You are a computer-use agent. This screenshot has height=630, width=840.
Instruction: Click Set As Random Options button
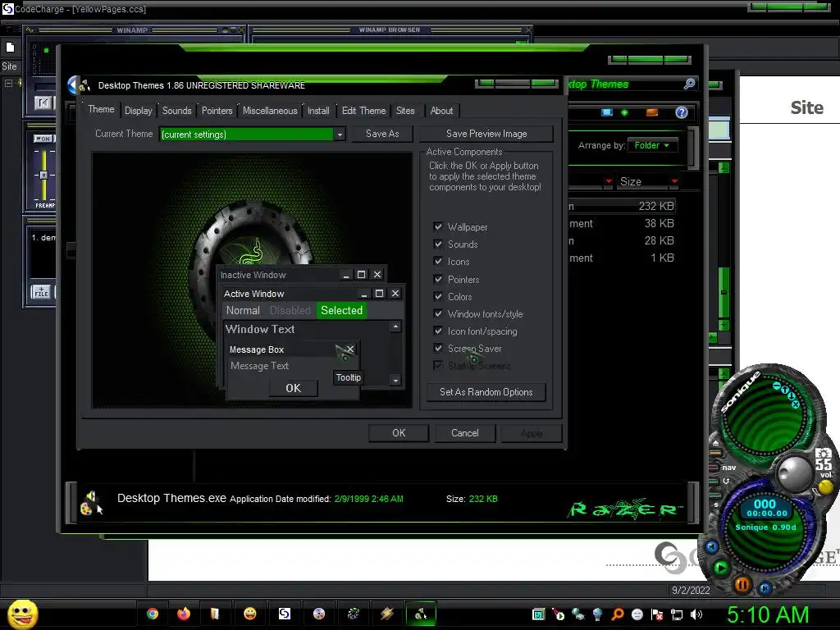point(486,392)
